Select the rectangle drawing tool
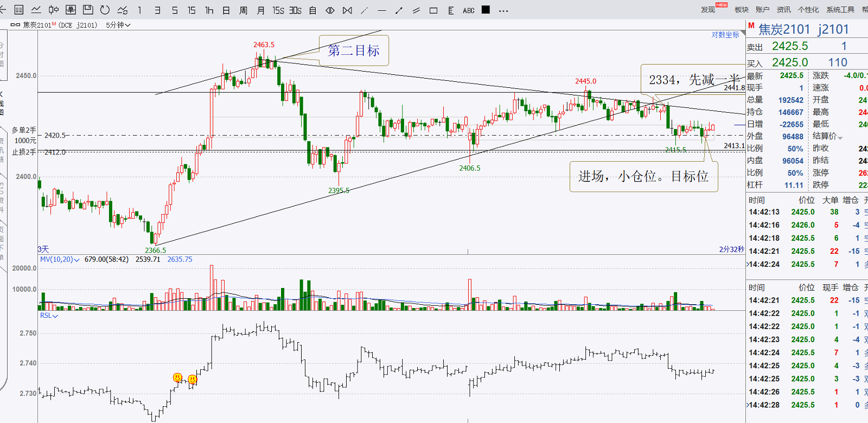868x423 pixels. tap(433, 10)
